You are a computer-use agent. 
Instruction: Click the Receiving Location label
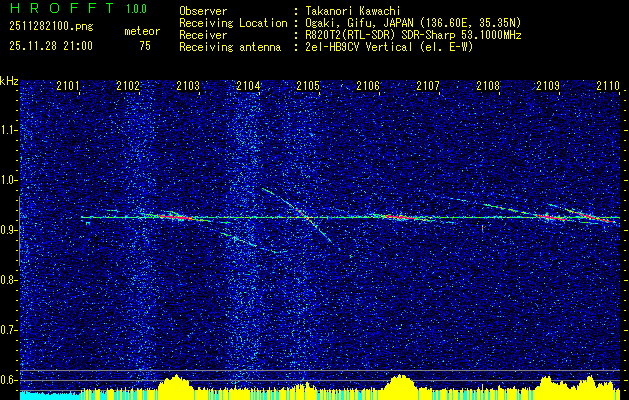pyautogui.click(x=233, y=23)
